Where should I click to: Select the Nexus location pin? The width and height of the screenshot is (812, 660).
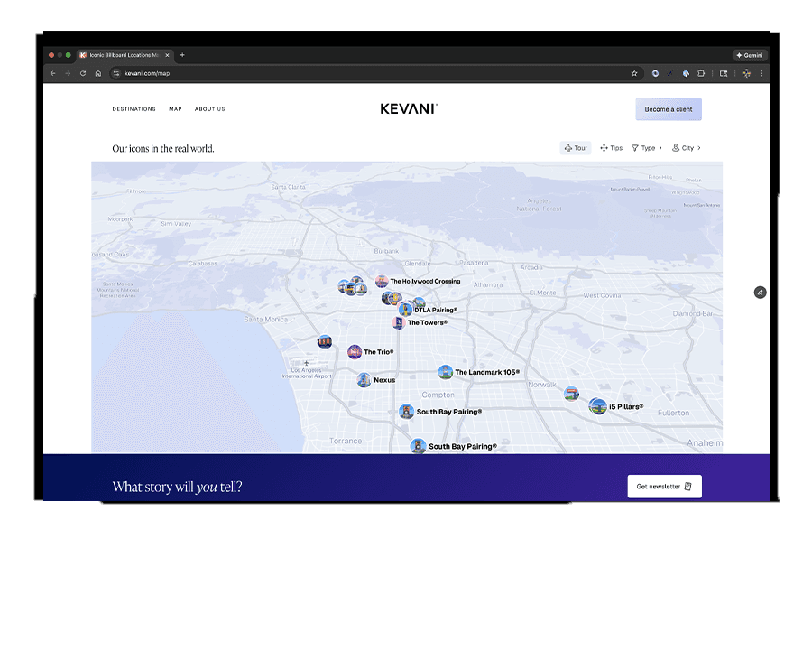coord(364,380)
